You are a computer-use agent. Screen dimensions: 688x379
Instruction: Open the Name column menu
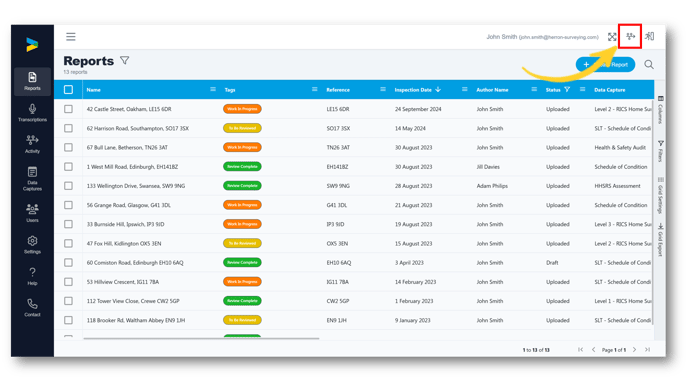tap(213, 89)
